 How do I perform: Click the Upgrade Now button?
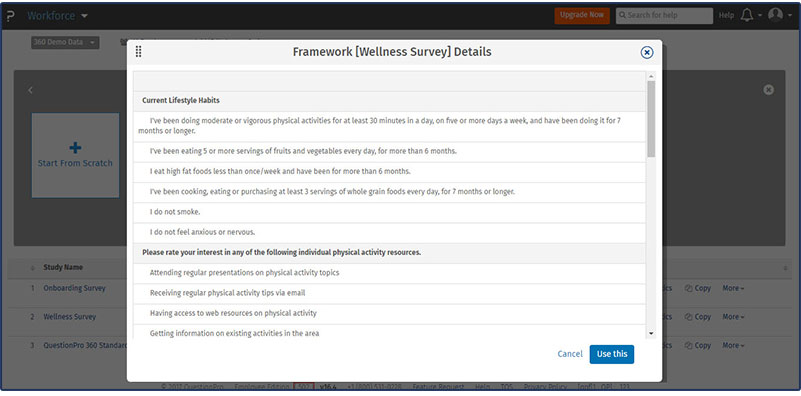click(582, 15)
